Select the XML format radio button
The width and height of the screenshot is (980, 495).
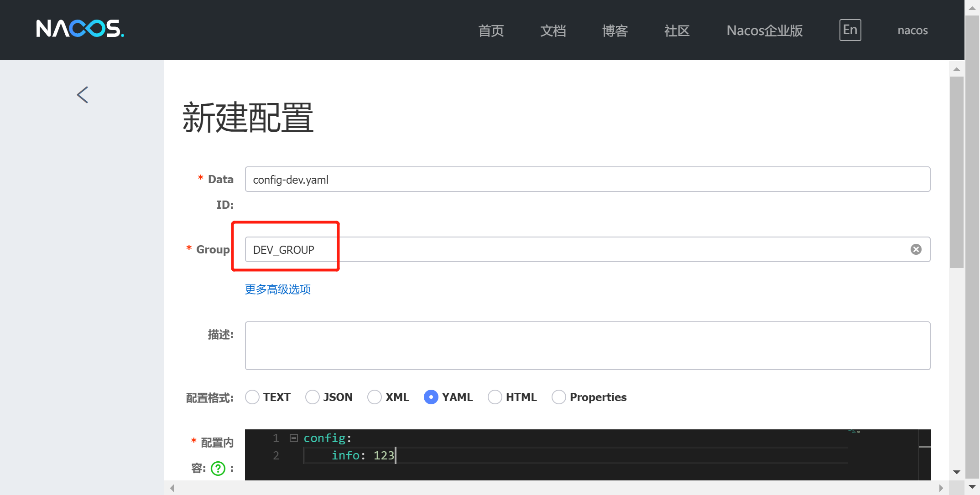pos(375,397)
